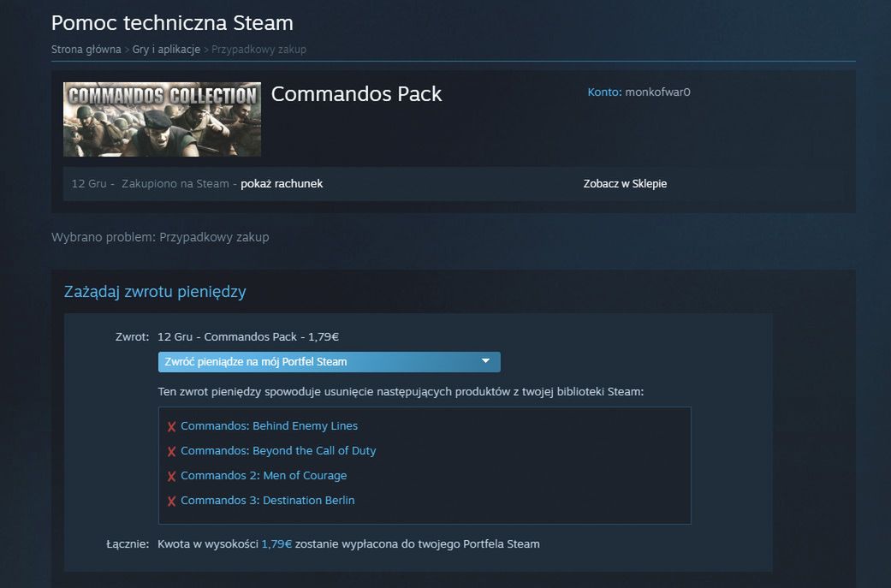Click the red X beside Behind Enemy Lines
This screenshot has width=891, height=588.
(171, 427)
